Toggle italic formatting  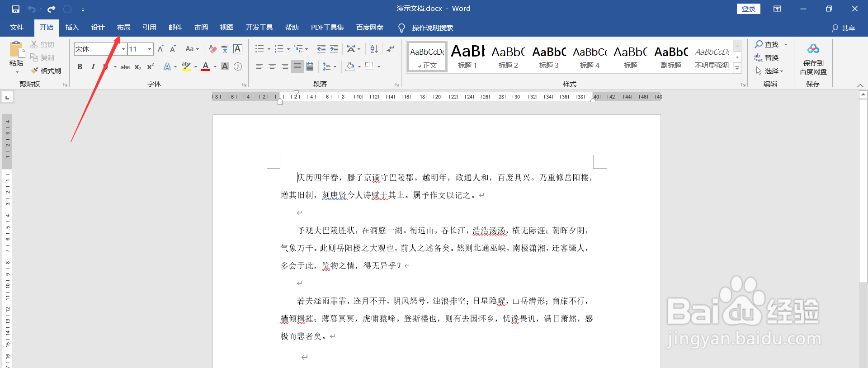[93, 67]
